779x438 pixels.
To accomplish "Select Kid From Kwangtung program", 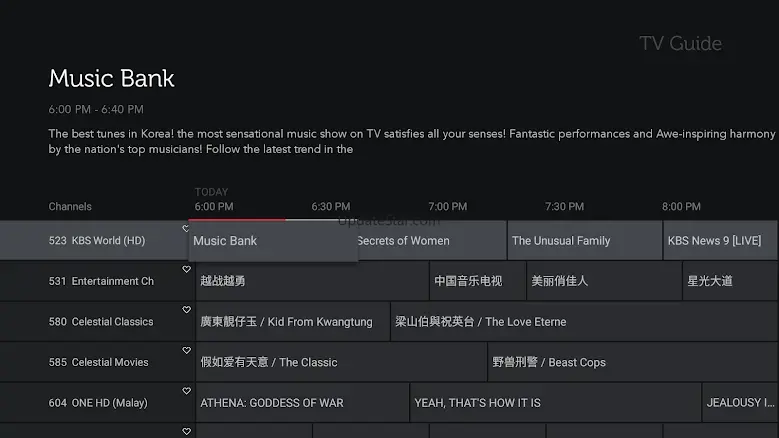I will [292, 322].
